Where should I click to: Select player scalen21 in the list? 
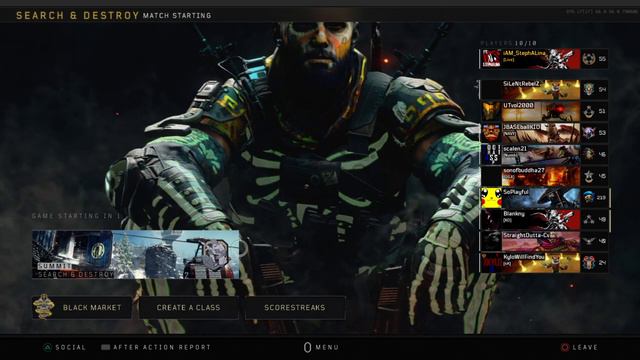click(544, 154)
